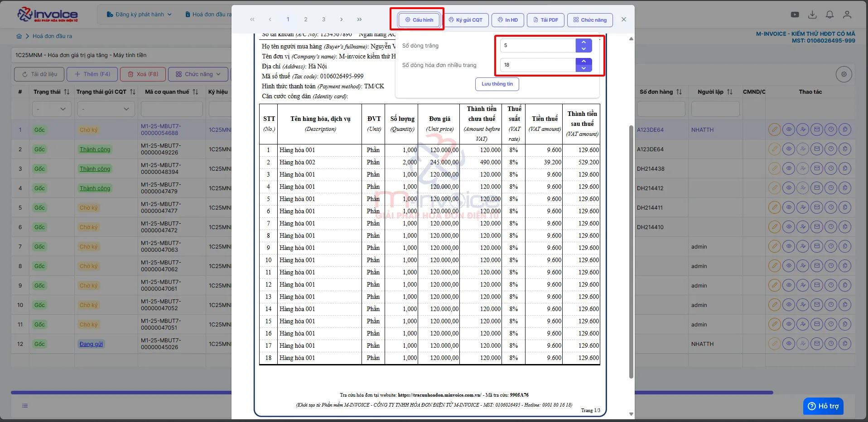Open Chức năng menu in preview toolbar
Viewport: 868px width, 422px height.
pos(590,20)
